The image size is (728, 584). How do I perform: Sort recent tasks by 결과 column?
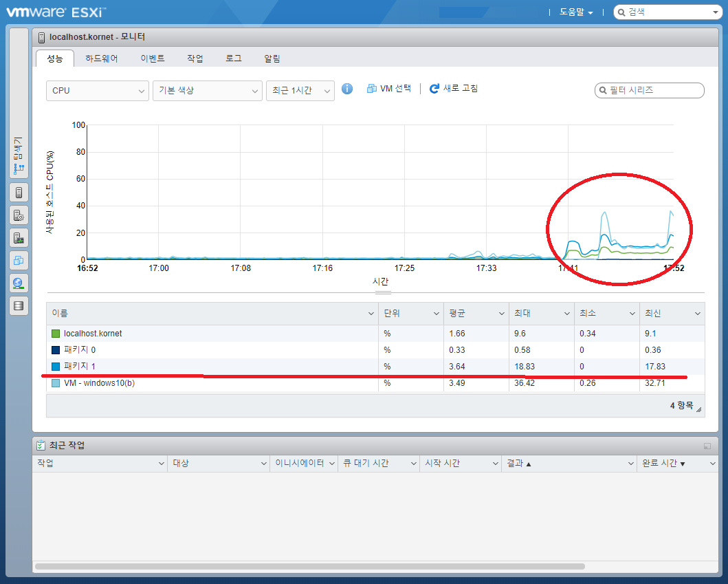[569, 463]
